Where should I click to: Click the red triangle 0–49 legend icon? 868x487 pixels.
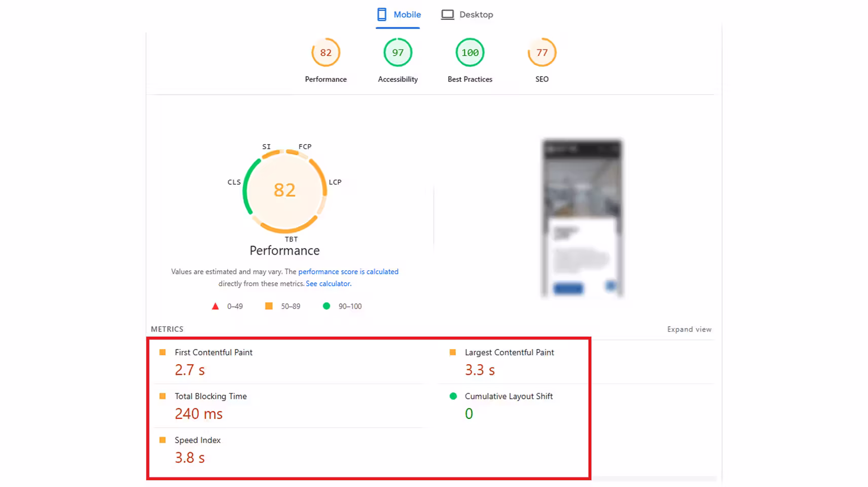[215, 306]
